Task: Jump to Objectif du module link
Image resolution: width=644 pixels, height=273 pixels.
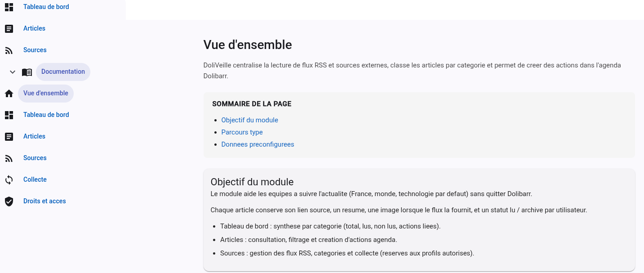Action: tap(249, 120)
